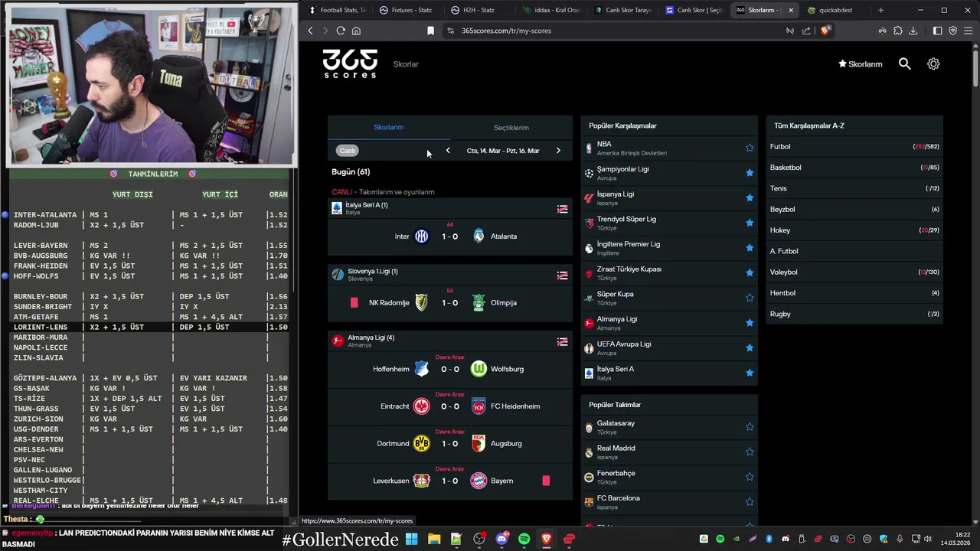Click the browser home button
Screen dimensions: 980x551
click(x=356, y=31)
